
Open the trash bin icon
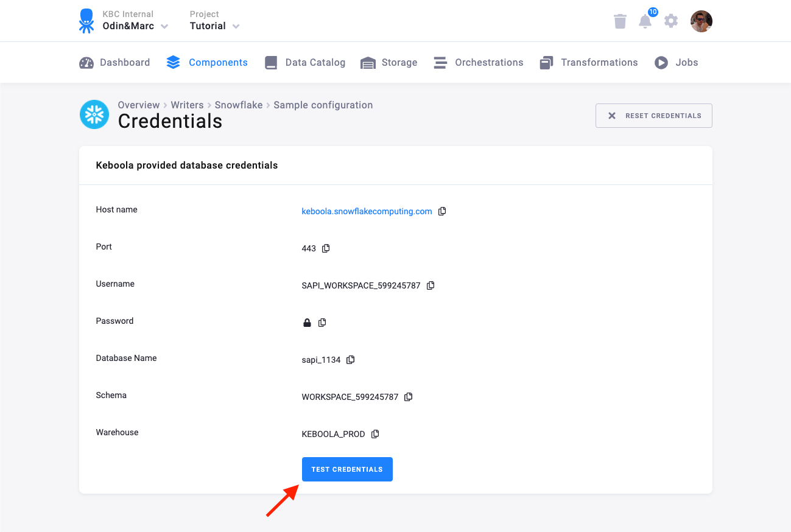click(620, 21)
